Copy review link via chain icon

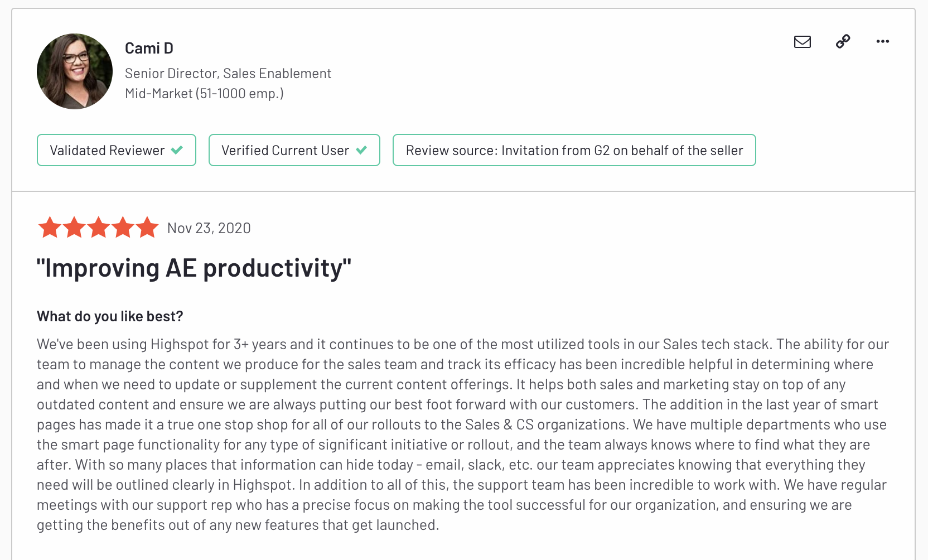[843, 41]
